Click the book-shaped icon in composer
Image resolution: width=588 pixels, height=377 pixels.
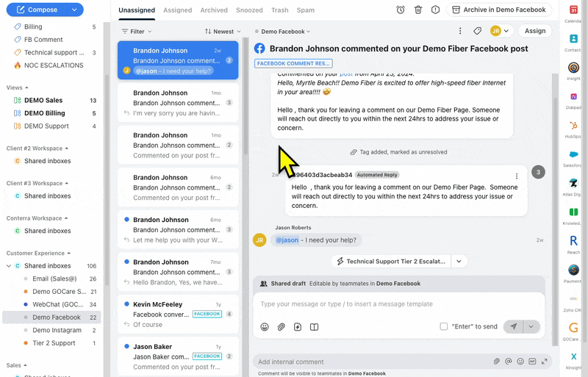pyautogui.click(x=315, y=327)
